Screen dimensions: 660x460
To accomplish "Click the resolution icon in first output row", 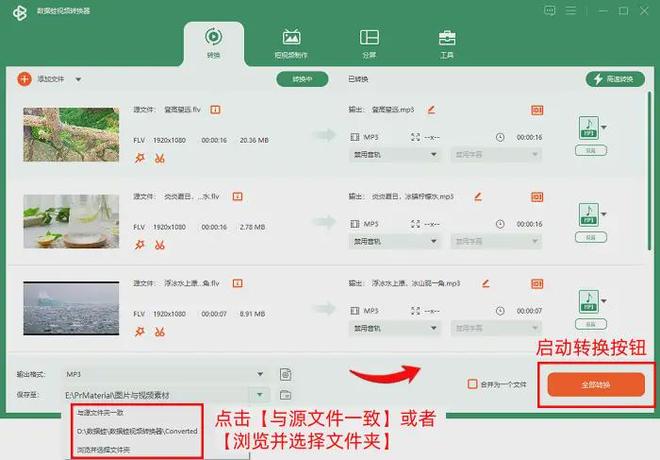I will [x=415, y=137].
